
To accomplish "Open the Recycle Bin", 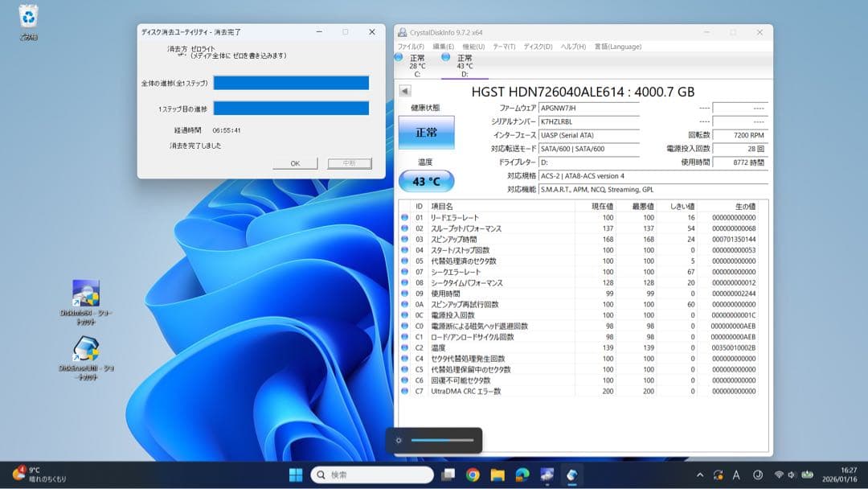I will tap(28, 18).
